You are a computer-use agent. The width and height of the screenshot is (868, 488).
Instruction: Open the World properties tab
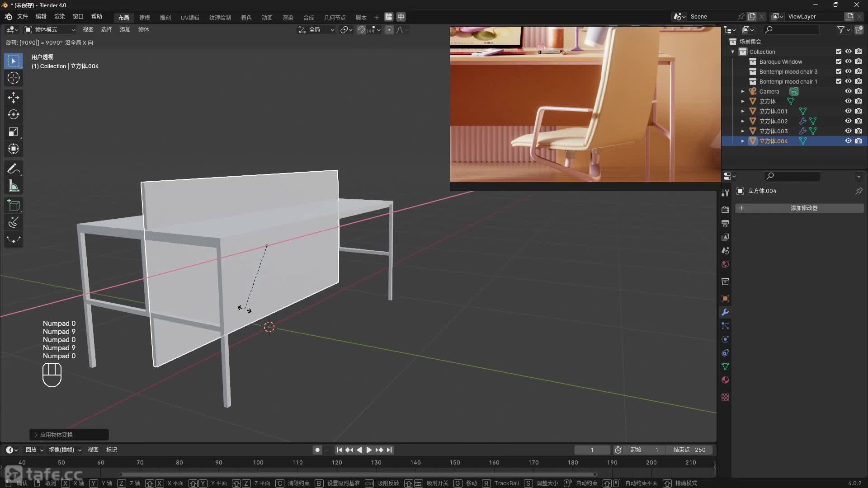[x=725, y=264]
